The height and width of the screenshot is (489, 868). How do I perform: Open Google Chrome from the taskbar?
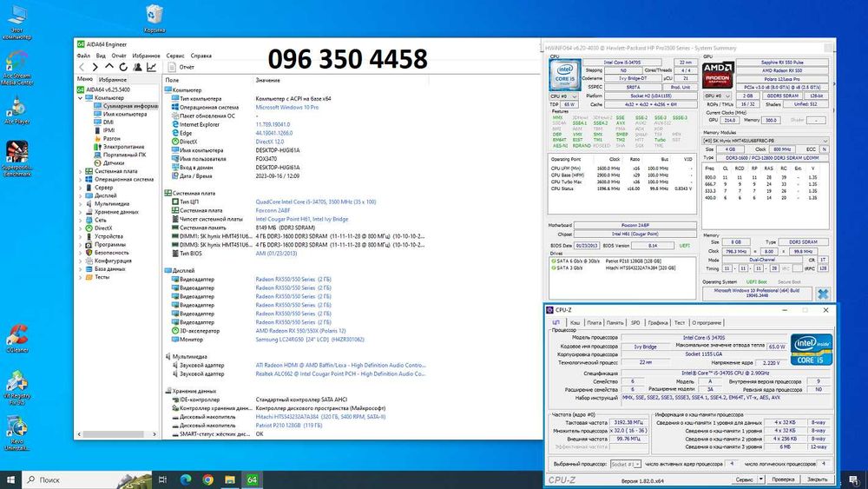click(x=208, y=479)
